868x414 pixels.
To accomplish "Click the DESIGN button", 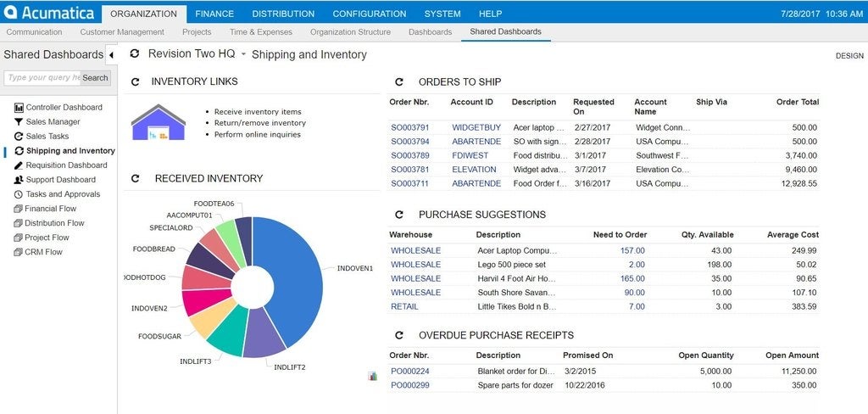I will coord(849,55).
